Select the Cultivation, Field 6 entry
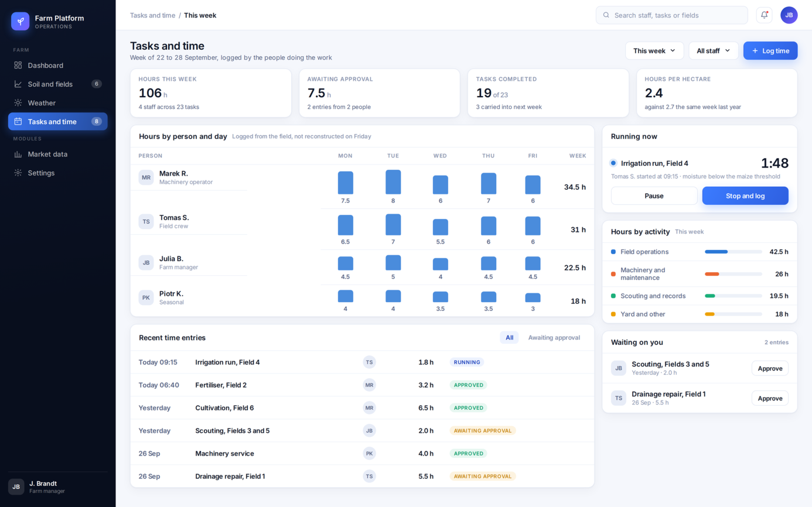812x507 pixels. coord(362,408)
